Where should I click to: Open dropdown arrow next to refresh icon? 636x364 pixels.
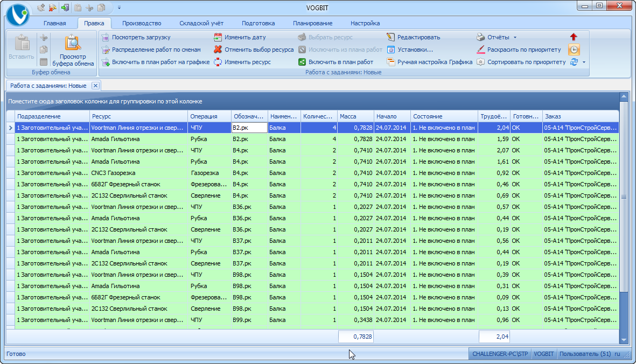(584, 62)
